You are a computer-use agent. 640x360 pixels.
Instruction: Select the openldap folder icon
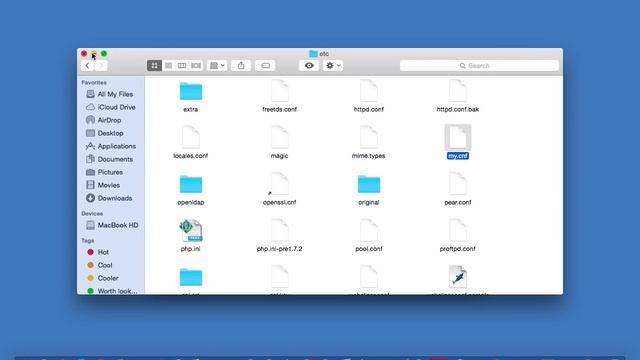(191, 184)
